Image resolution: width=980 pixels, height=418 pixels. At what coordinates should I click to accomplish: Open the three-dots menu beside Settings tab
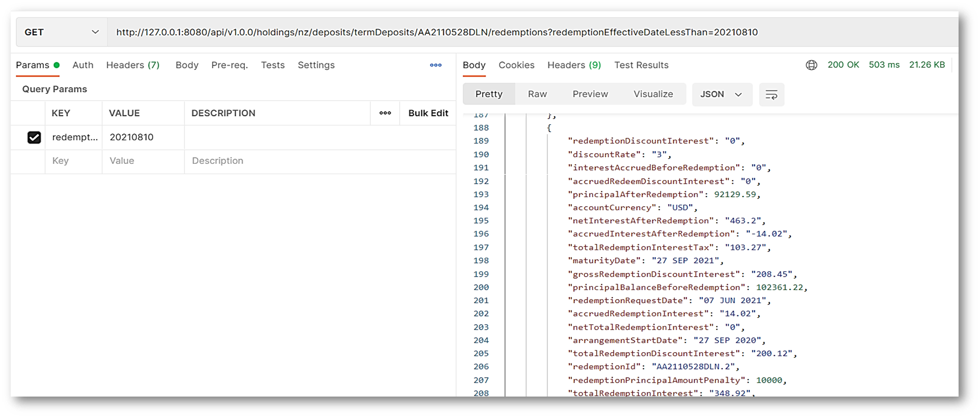pos(435,65)
